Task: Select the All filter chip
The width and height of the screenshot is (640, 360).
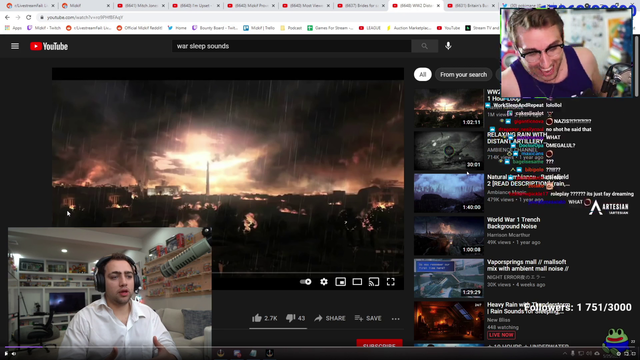Action: pyautogui.click(x=422, y=74)
